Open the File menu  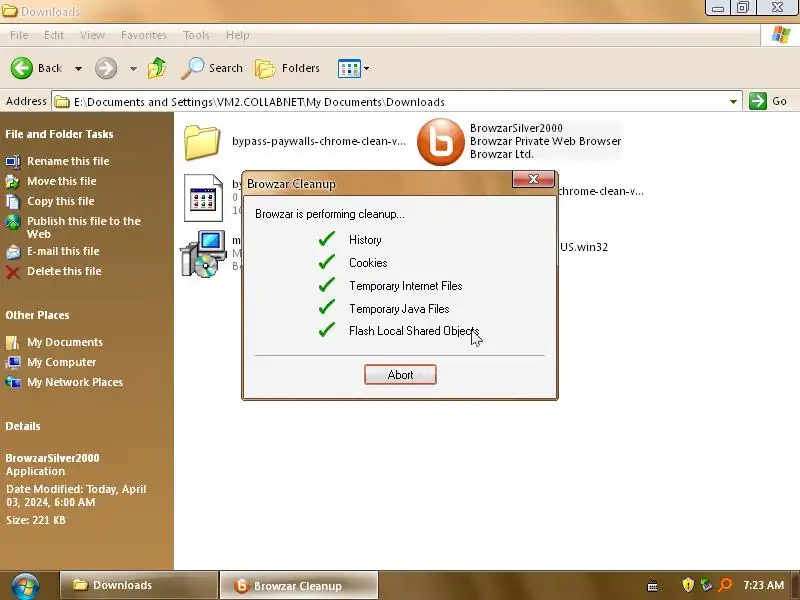click(19, 35)
